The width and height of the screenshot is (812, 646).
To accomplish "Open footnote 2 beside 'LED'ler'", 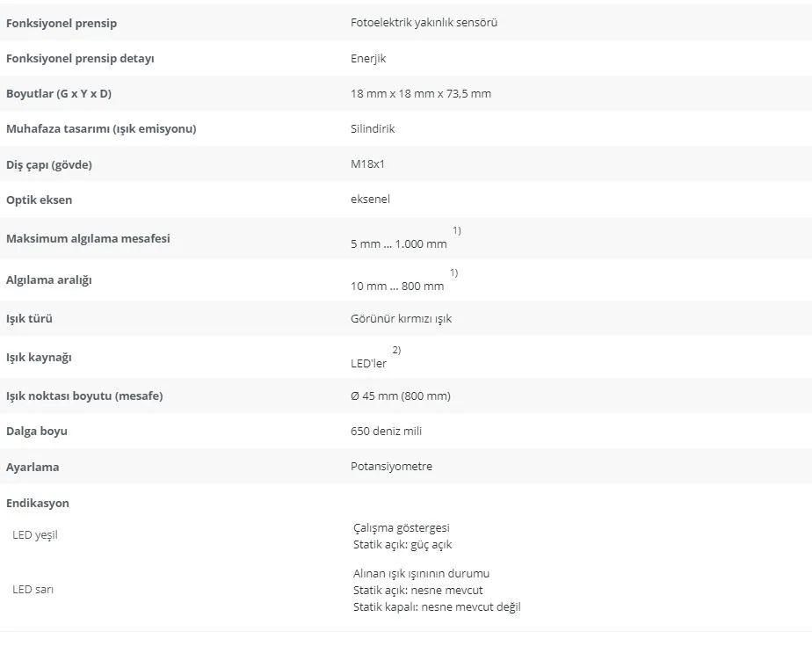I will point(396,350).
